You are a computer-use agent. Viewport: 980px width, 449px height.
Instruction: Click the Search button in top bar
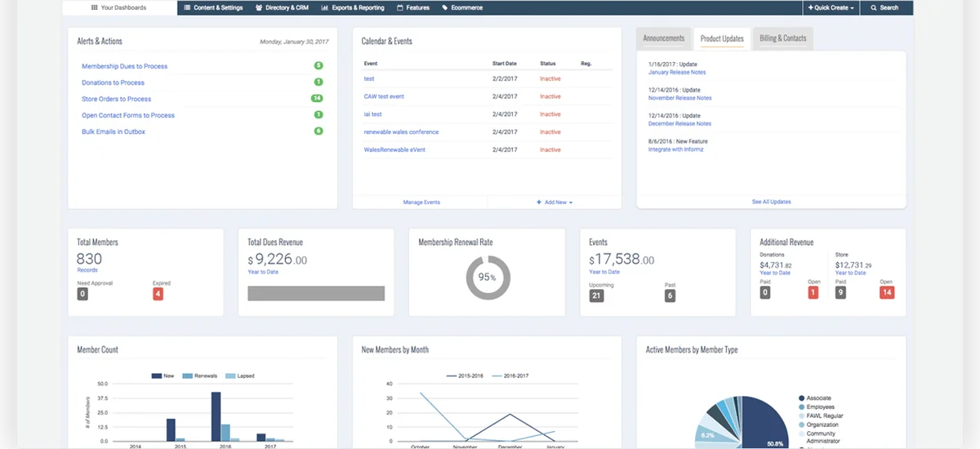[x=884, y=7]
